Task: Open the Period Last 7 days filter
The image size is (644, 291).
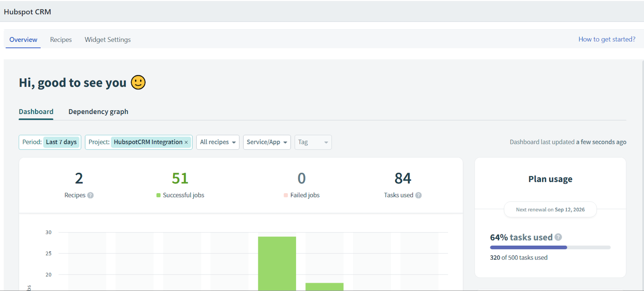Action: point(50,142)
